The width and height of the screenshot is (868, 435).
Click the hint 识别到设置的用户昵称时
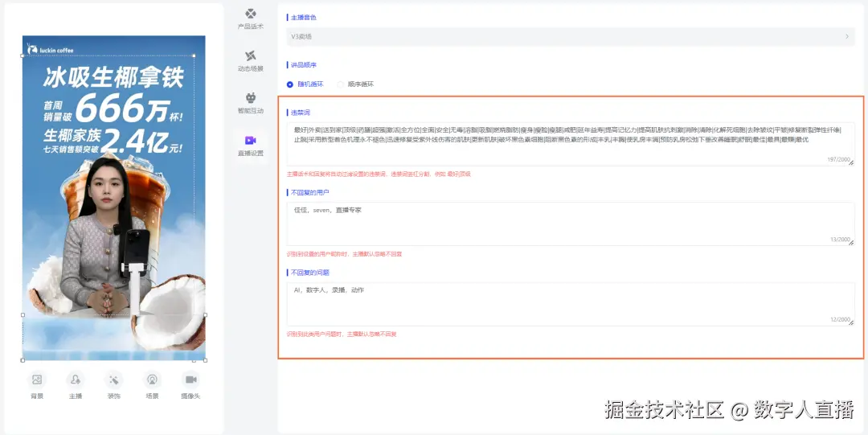pyautogui.click(x=344, y=254)
